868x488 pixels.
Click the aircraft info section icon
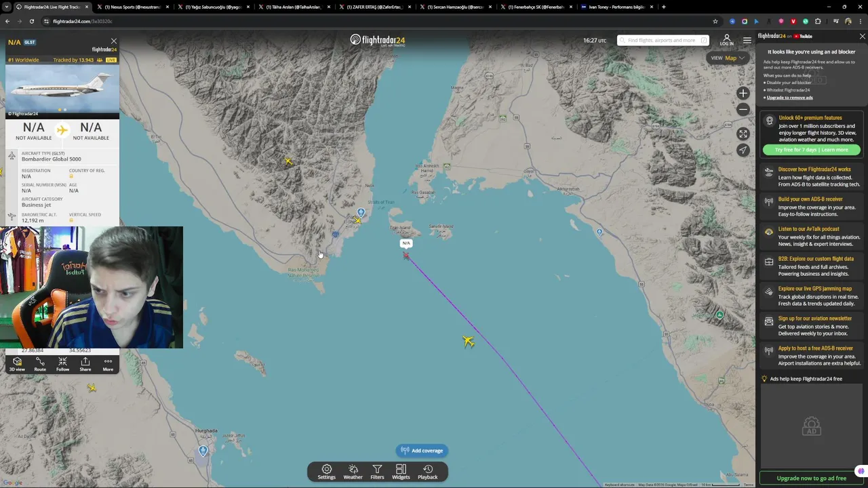pos(12,157)
